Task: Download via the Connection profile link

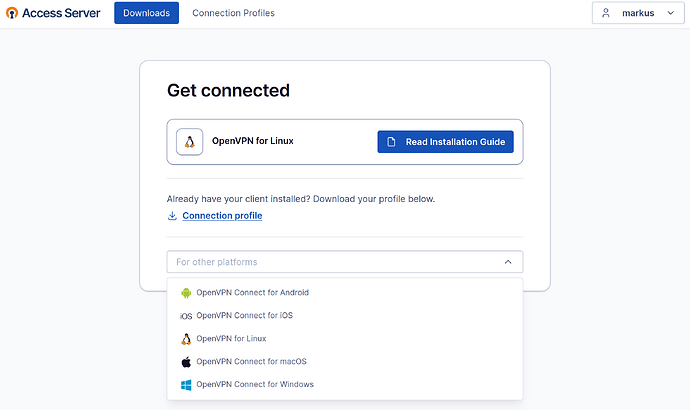Action: (x=222, y=216)
